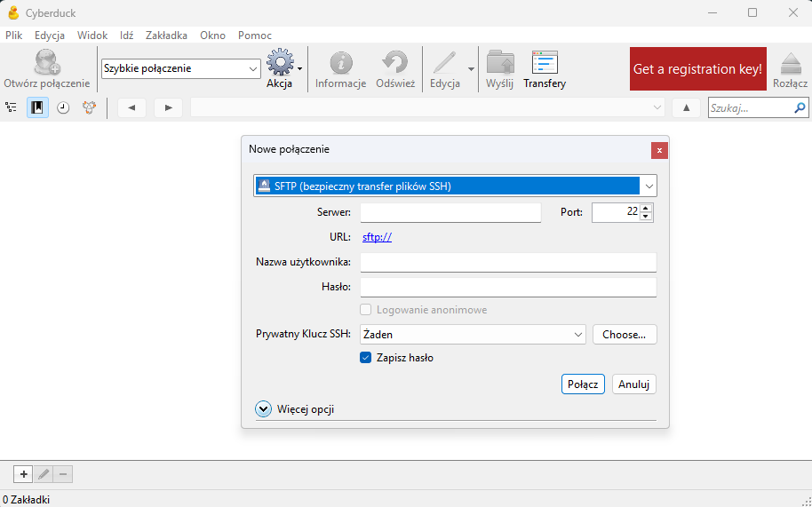
Task: Open the Okno menu
Action: click(x=213, y=36)
